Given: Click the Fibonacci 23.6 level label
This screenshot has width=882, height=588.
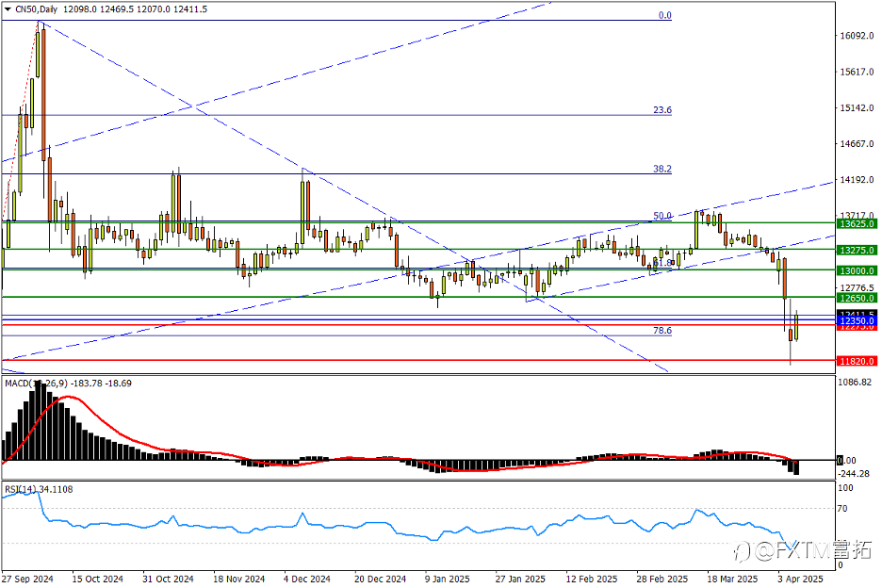Looking at the screenshot, I should click(x=662, y=110).
